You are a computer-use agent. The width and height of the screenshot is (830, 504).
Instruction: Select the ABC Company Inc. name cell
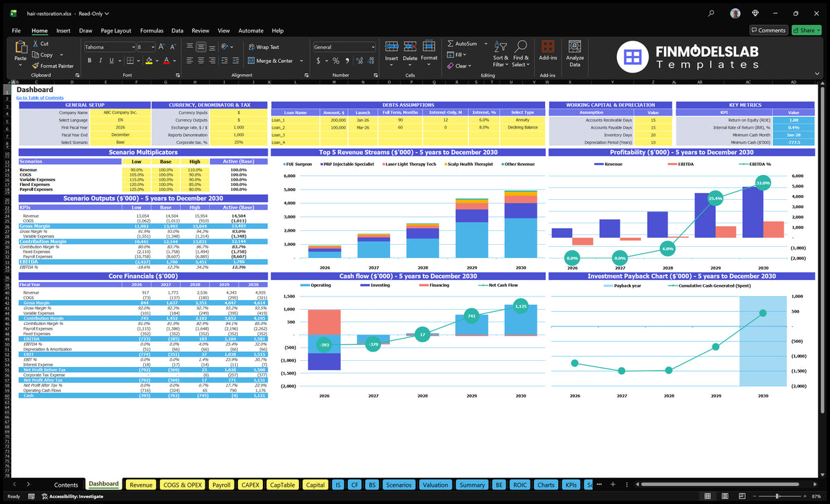[x=120, y=112]
